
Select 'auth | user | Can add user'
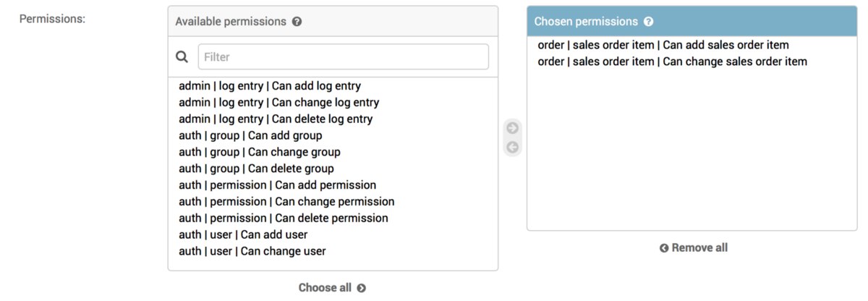point(243,234)
